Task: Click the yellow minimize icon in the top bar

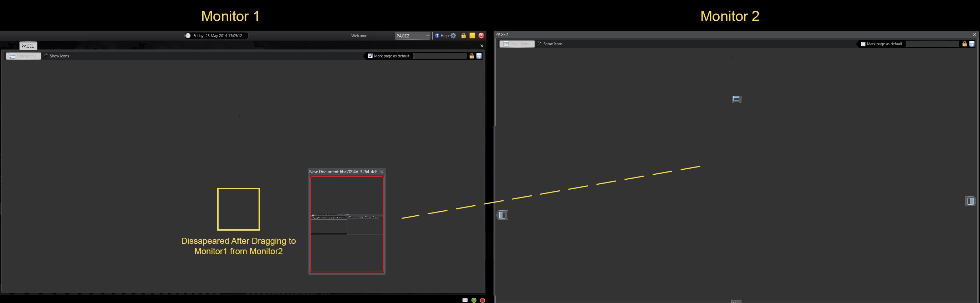Action: (x=472, y=36)
